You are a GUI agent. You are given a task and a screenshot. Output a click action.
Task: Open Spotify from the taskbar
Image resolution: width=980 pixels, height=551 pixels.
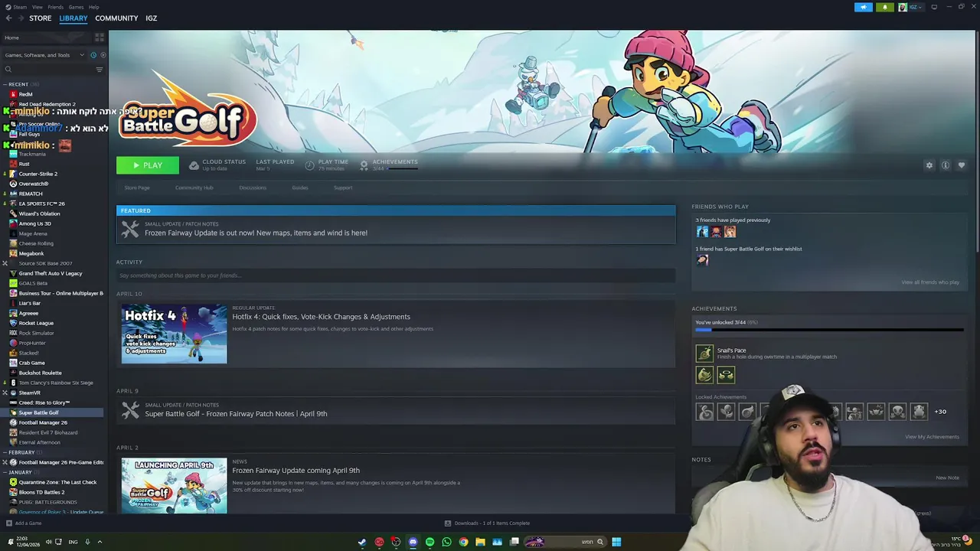click(x=430, y=542)
